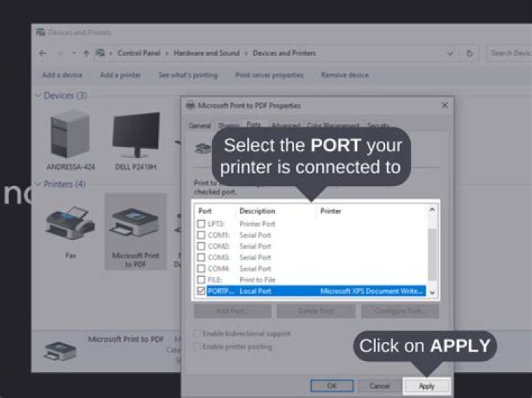Close the Microsoft Print to PDF Properties dialog

(444, 106)
